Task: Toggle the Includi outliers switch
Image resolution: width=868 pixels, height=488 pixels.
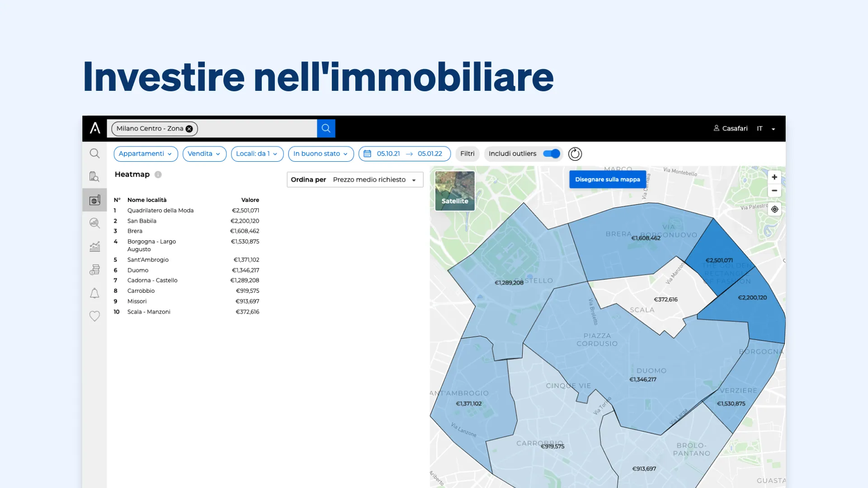Action: pos(552,154)
